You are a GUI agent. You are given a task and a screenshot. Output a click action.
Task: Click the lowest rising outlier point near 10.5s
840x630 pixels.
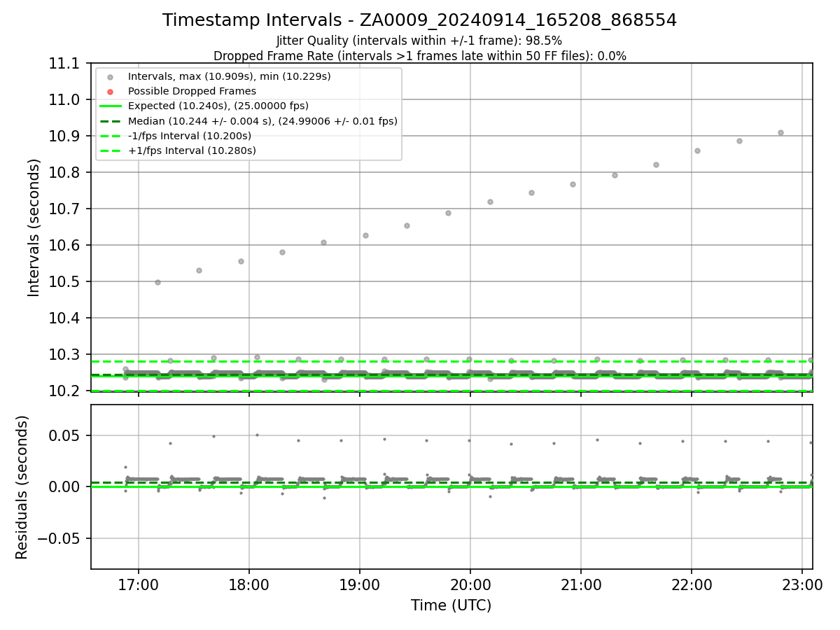tap(157, 282)
